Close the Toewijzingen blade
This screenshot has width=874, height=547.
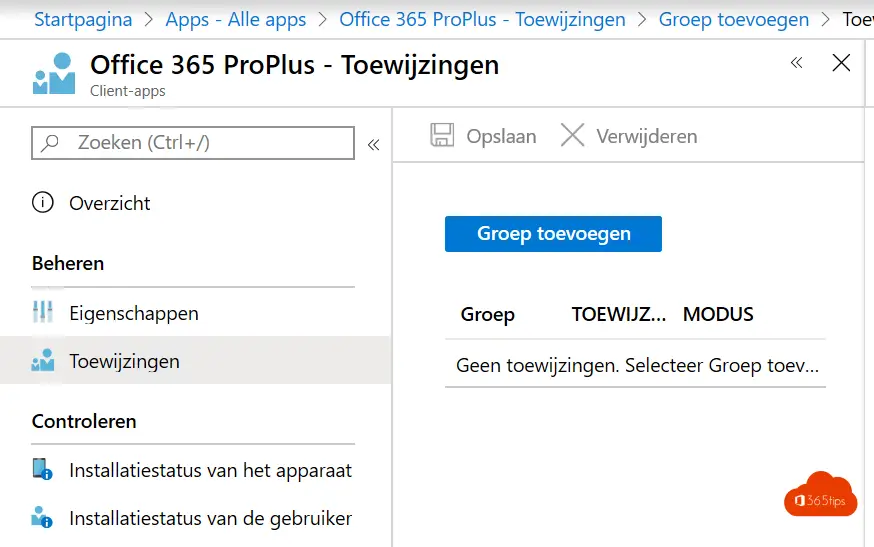pyautogui.click(x=841, y=62)
